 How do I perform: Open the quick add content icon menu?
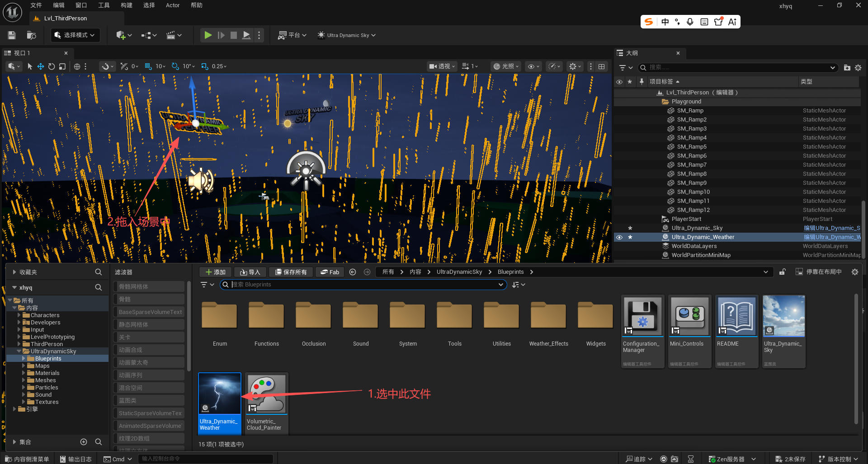124,35
